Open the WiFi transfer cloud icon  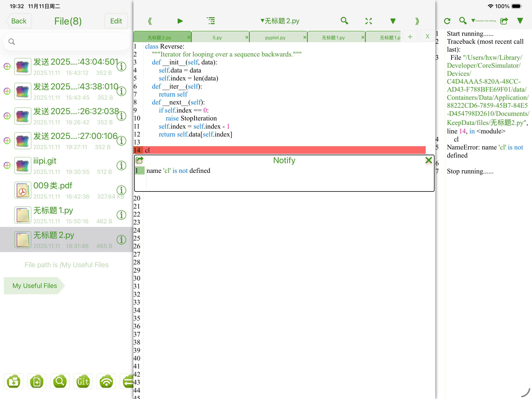(x=106, y=381)
